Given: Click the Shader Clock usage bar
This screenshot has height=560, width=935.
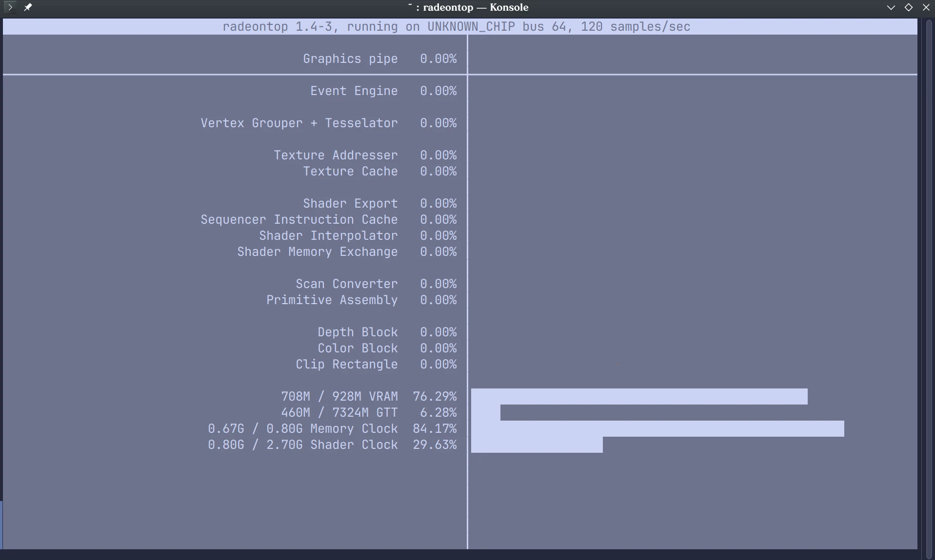Looking at the screenshot, I should point(537,445).
